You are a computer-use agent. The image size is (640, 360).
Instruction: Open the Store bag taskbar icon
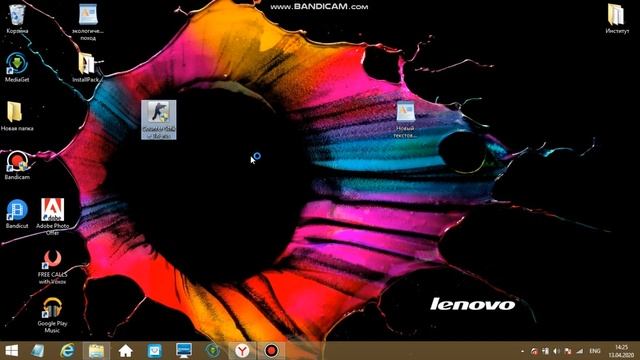[155, 351]
